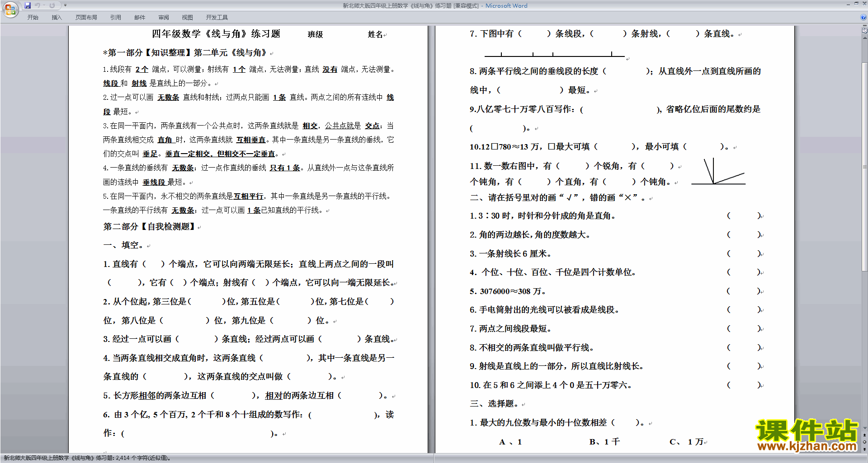Image resolution: width=868 pixels, height=463 pixels.
Task: Click the answer bracket for 角的两边越长 statement
Action: (744, 235)
